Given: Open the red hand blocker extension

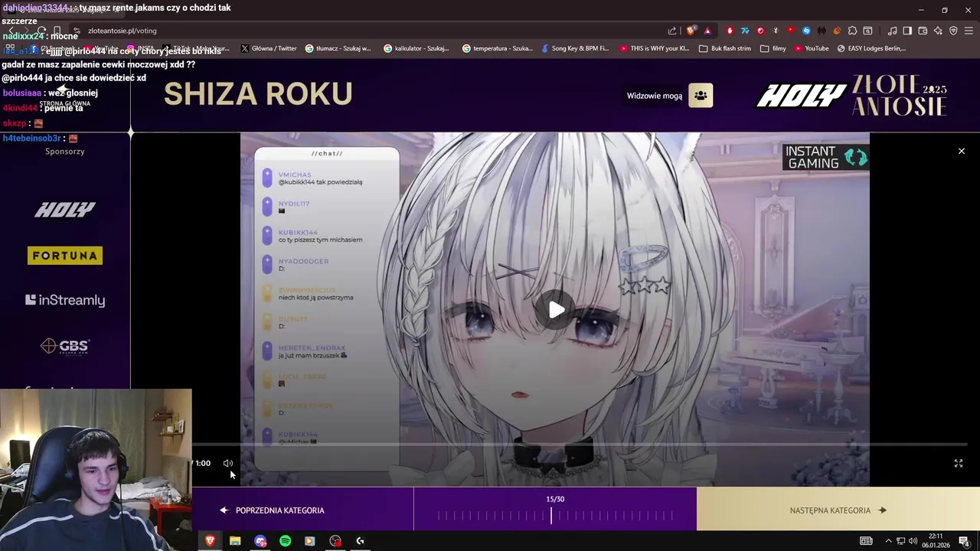Looking at the screenshot, I should click(x=730, y=31).
